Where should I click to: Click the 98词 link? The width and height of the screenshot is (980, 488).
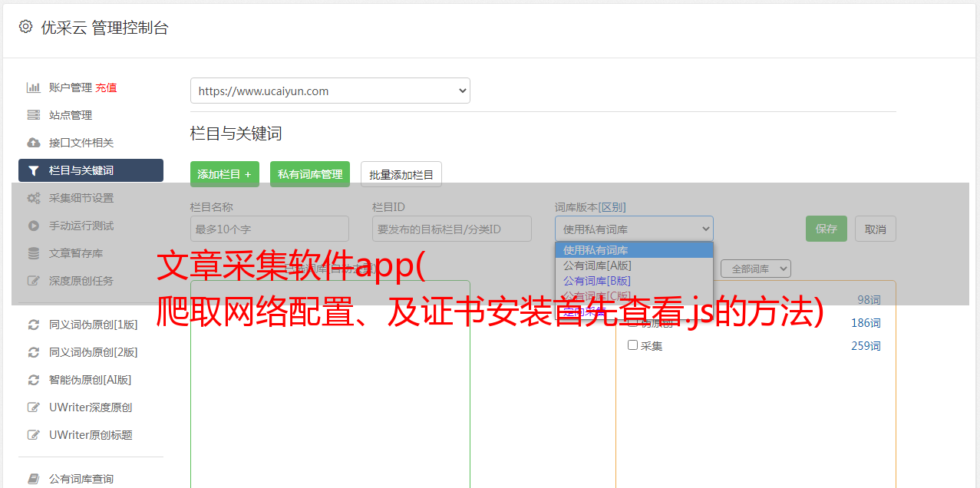869,300
